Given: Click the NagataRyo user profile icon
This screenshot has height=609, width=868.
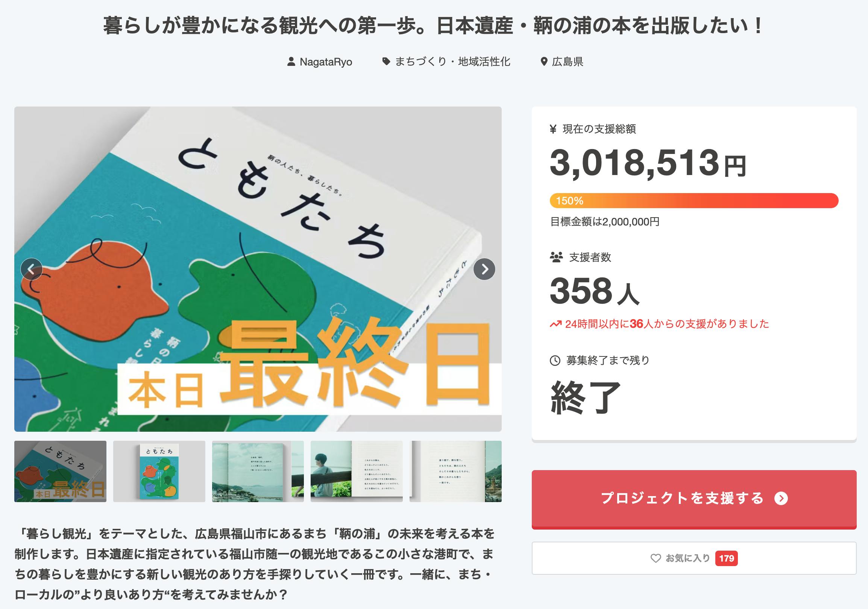Looking at the screenshot, I should (291, 62).
